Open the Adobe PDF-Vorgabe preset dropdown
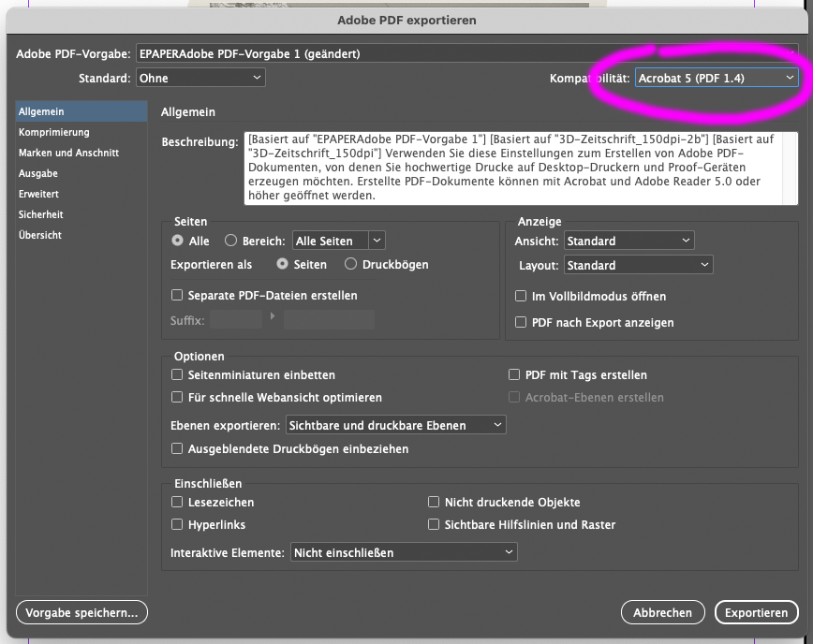This screenshot has width=813, height=644. pos(466,54)
